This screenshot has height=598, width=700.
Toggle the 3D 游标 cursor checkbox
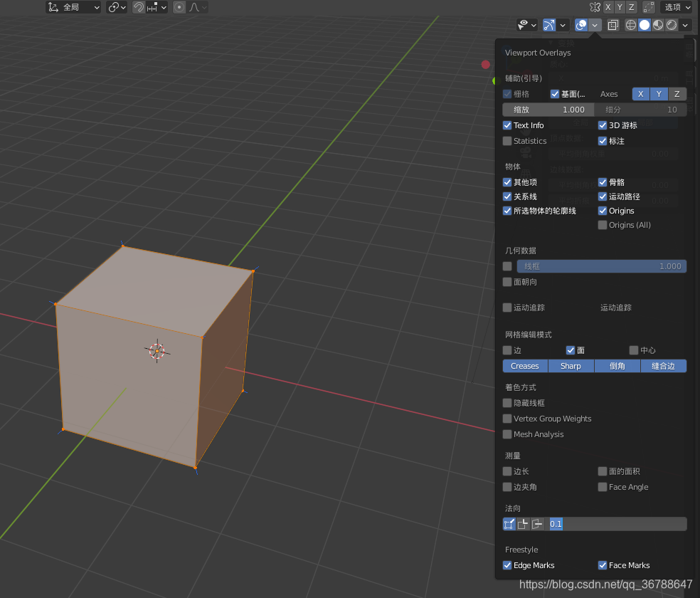(603, 125)
